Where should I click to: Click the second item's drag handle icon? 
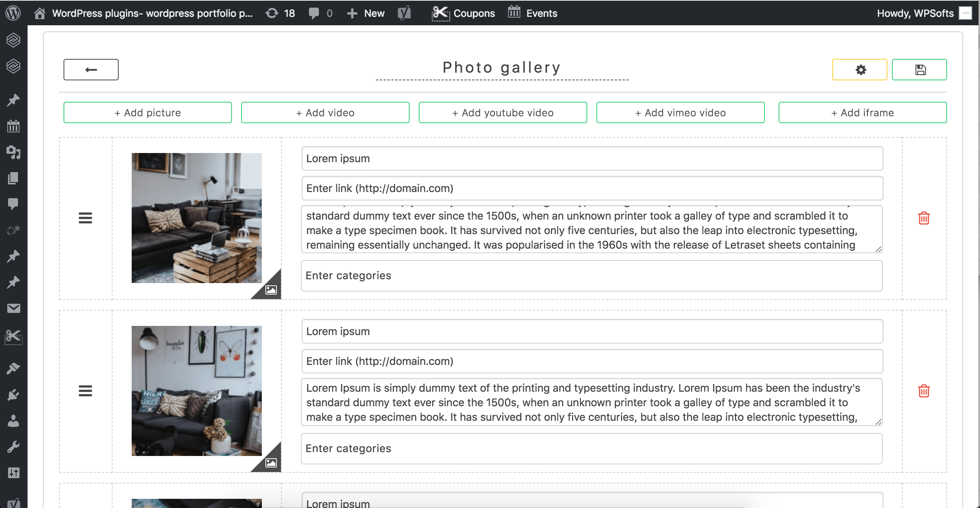coord(85,391)
